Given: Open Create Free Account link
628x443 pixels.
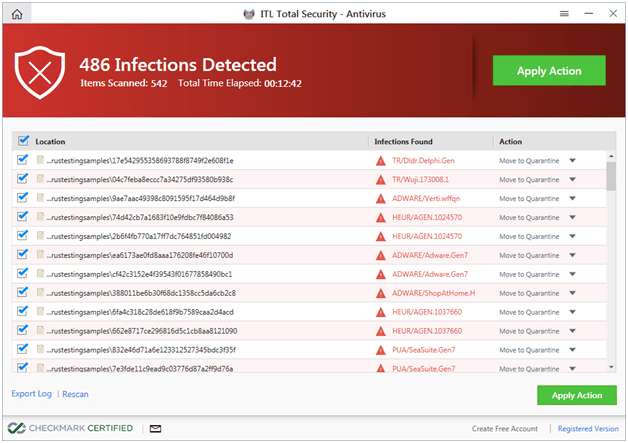Looking at the screenshot, I should pos(505,429).
